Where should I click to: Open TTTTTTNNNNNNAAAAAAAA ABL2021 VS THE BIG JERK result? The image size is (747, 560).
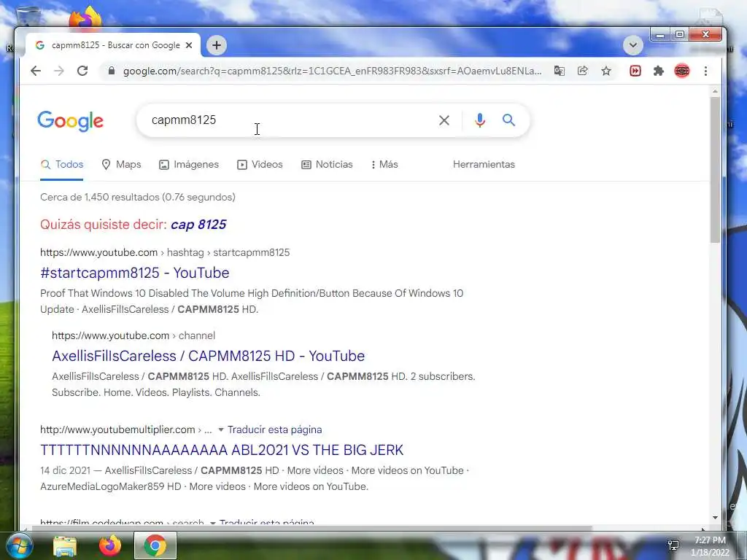click(x=222, y=450)
